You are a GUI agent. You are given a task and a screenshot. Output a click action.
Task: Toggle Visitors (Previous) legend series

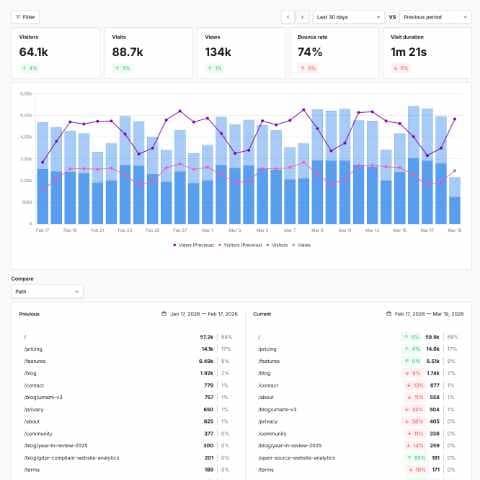coord(240,245)
